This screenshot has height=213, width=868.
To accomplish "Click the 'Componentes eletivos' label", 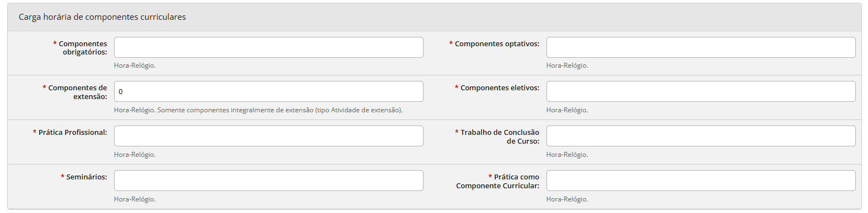I will (x=500, y=88).
